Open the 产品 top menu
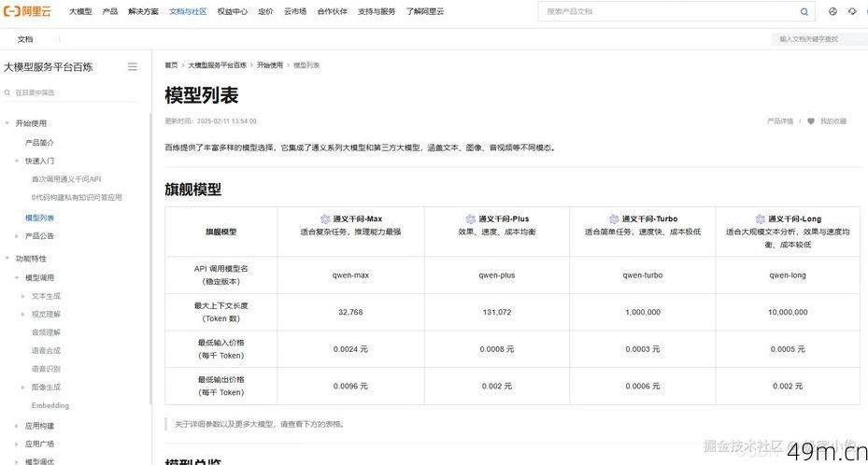 [x=109, y=12]
